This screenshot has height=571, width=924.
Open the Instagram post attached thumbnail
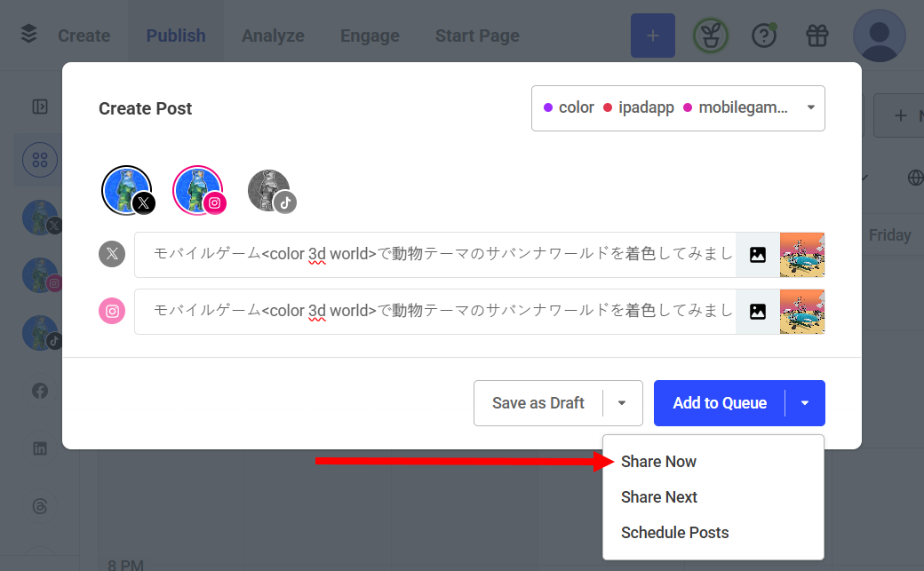[x=802, y=311]
